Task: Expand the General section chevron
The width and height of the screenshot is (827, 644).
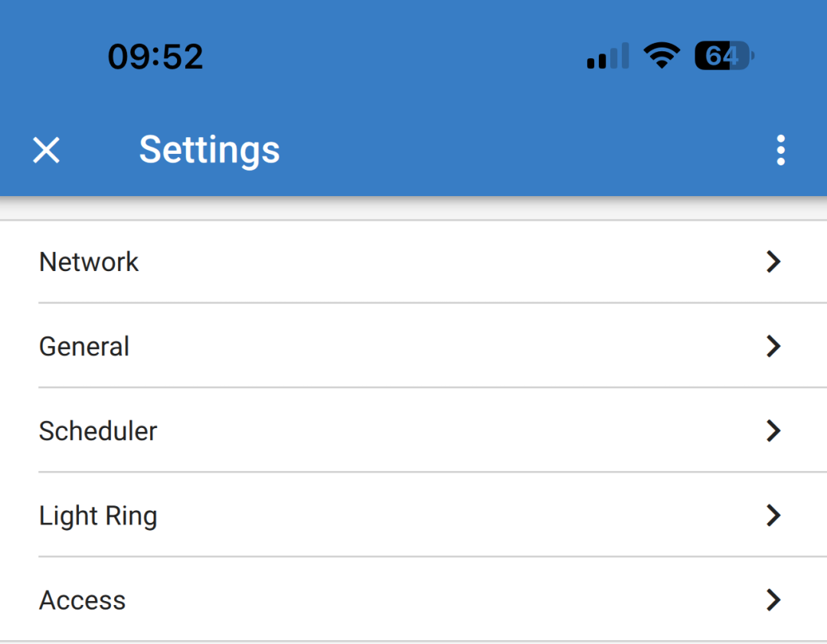Action: 773,346
